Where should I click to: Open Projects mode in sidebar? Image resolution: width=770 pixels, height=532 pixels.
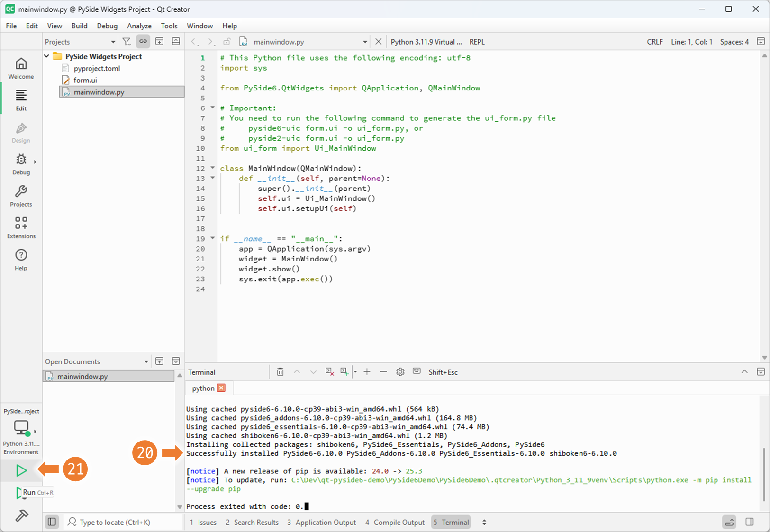21,196
